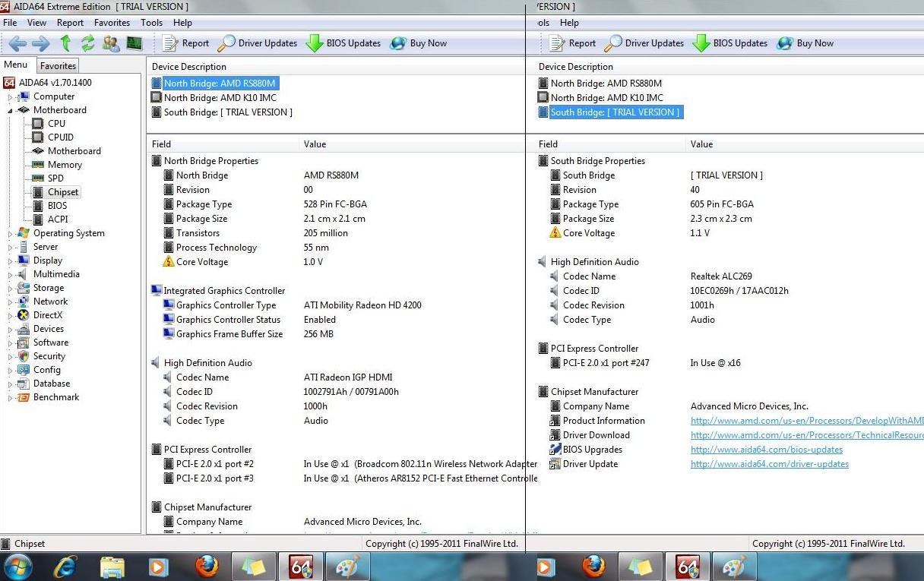Click Report in the right-hand window toolbar
The width and height of the screenshot is (924, 581).
(574, 43)
